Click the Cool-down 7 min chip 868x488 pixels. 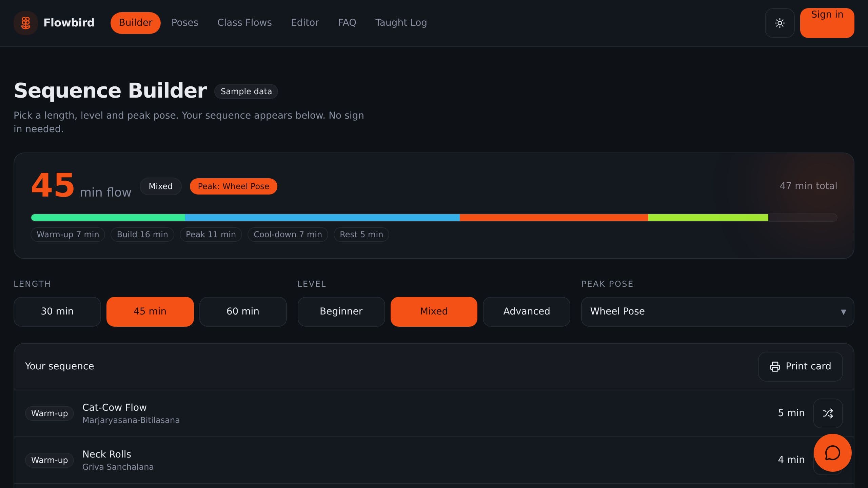[288, 235]
